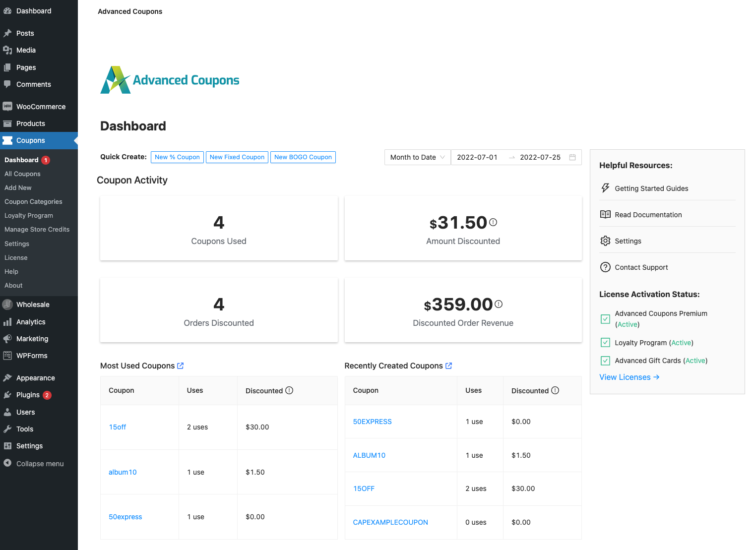Click the WooCommerce logo icon
The width and height of the screenshot is (756, 550).
pyautogui.click(x=7, y=107)
